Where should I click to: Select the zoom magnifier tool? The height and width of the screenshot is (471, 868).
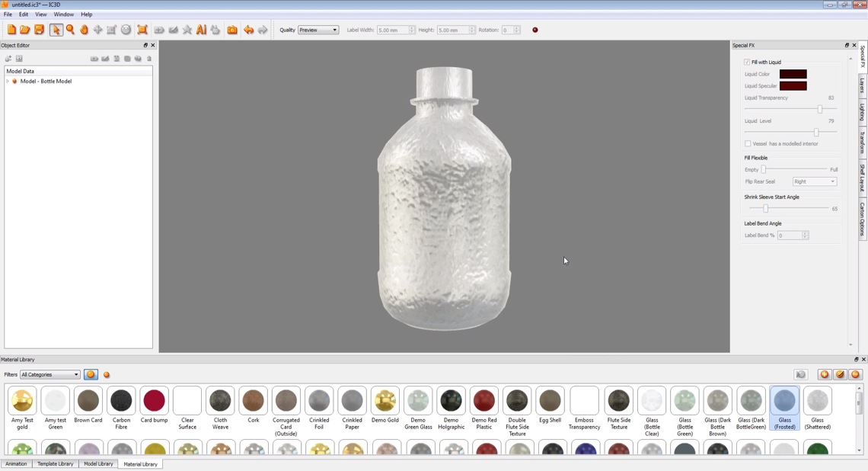[70, 30]
